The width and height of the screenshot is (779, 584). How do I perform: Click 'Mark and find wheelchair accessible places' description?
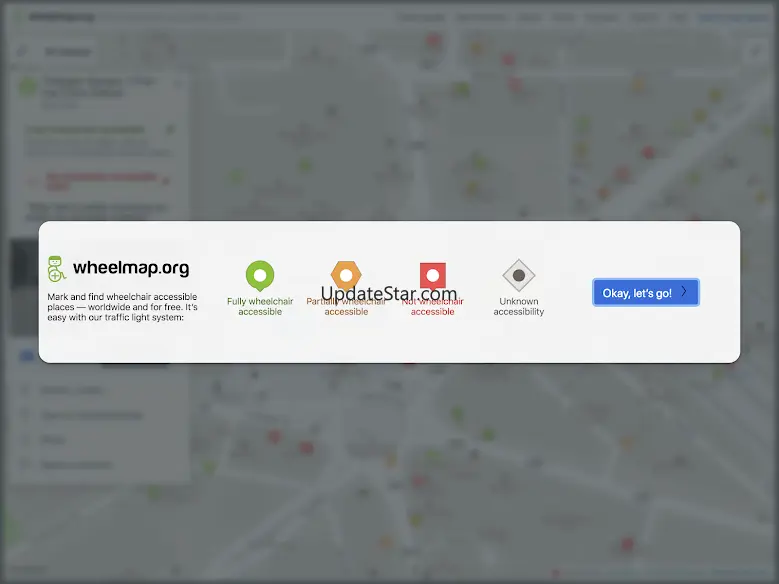123,307
